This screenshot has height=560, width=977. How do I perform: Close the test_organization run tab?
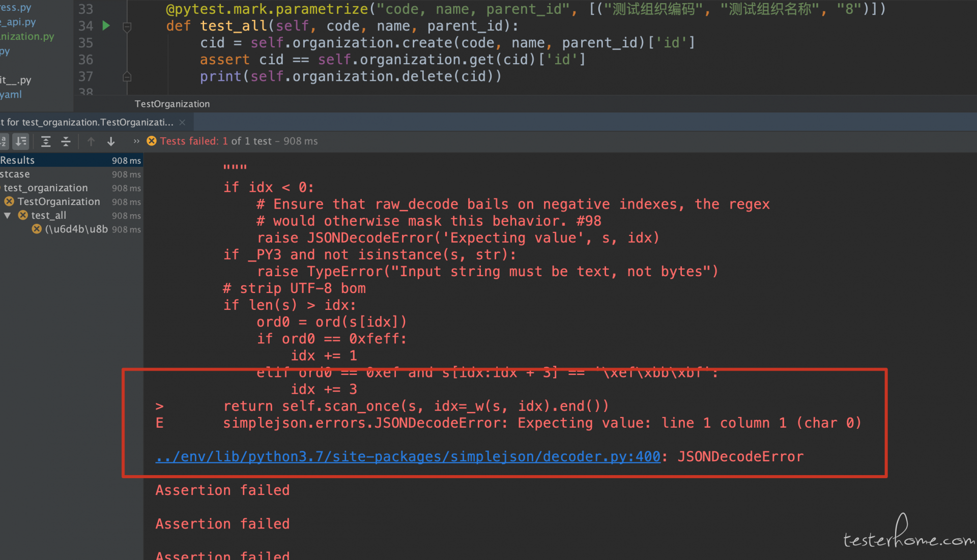[182, 123]
